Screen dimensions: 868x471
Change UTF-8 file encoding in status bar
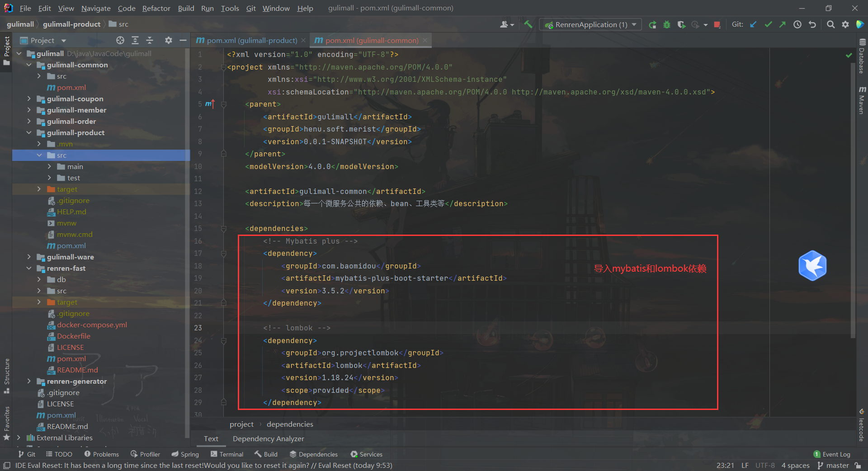tap(765, 465)
